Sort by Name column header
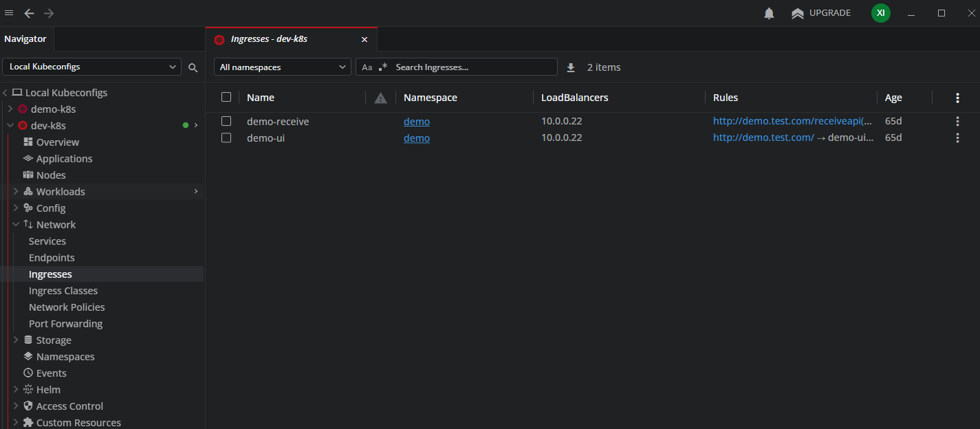 click(261, 98)
